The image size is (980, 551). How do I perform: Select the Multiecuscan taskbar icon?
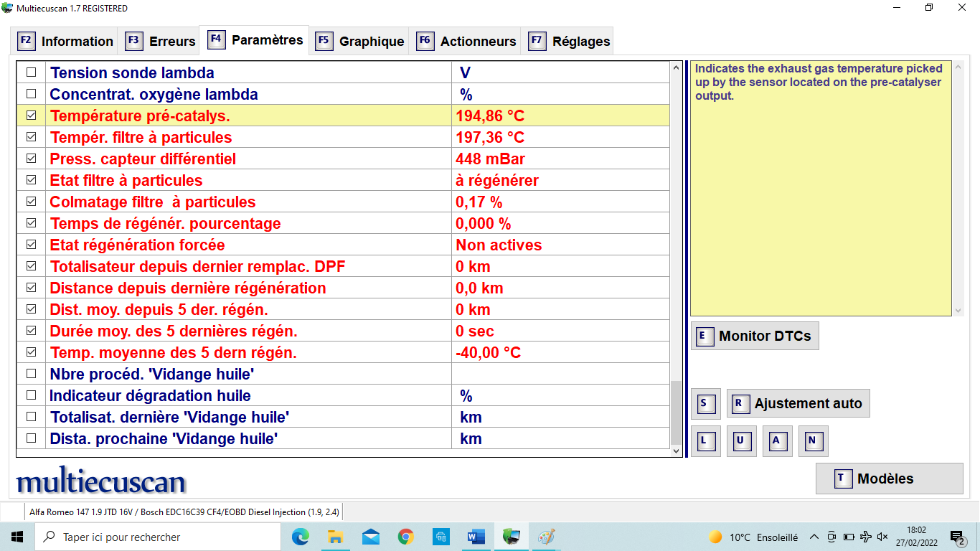point(511,537)
